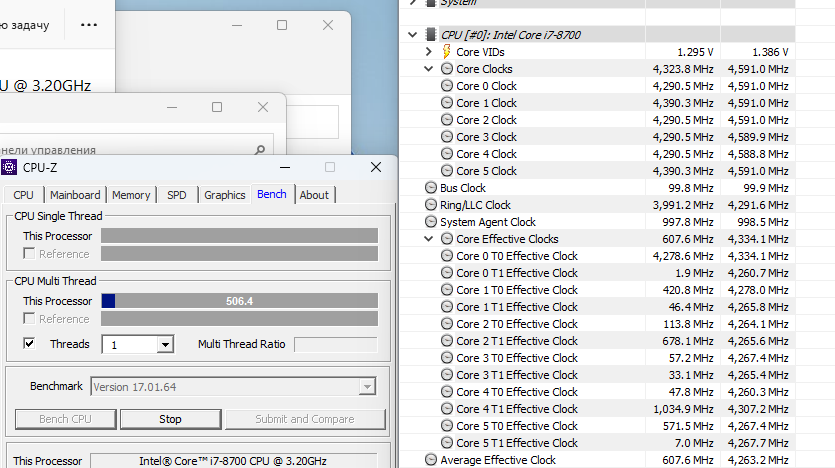
Task: Click Submit and Compare button
Action: [305, 419]
